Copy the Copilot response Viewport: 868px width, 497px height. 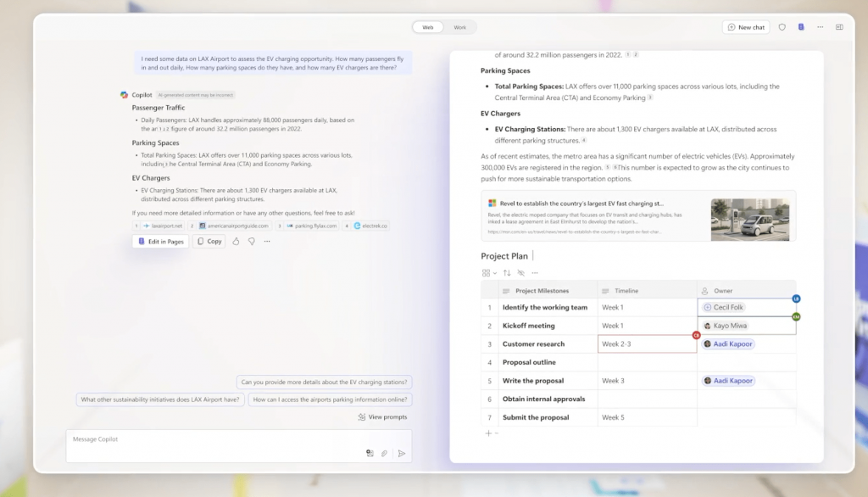click(x=209, y=242)
